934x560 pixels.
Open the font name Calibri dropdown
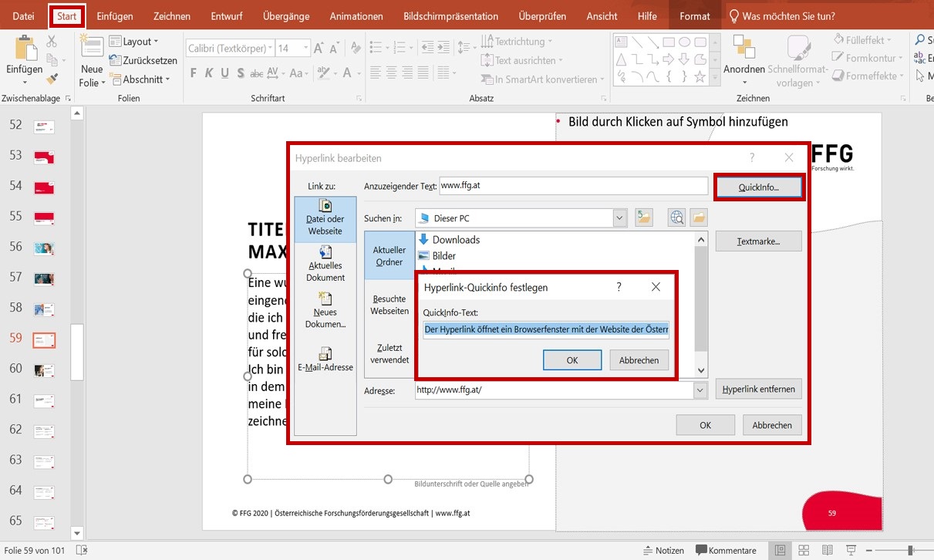[x=268, y=49]
